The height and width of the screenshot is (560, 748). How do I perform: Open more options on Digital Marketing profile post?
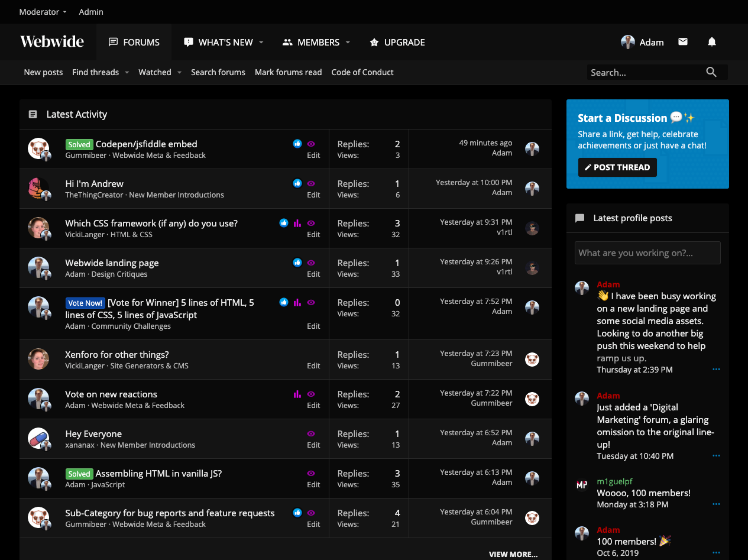coord(716,456)
